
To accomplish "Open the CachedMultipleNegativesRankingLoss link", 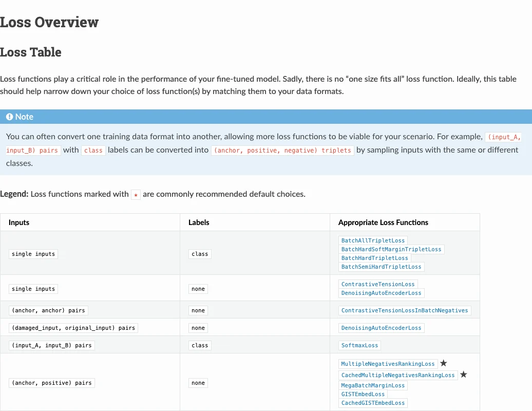I will (x=398, y=375).
